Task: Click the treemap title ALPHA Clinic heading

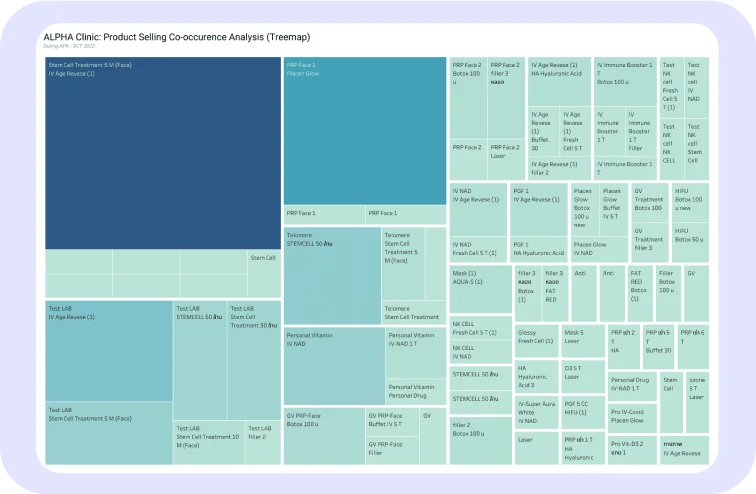Action: tap(176, 37)
